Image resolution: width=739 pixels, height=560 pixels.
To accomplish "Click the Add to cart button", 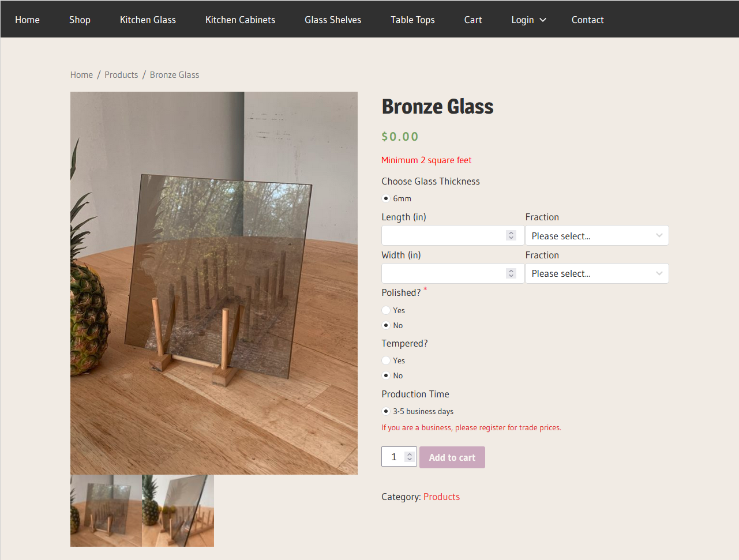I will (452, 457).
